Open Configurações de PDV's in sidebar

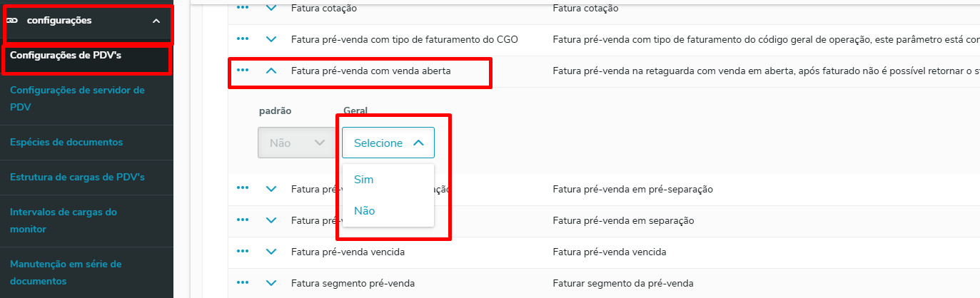tap(61, 55)
